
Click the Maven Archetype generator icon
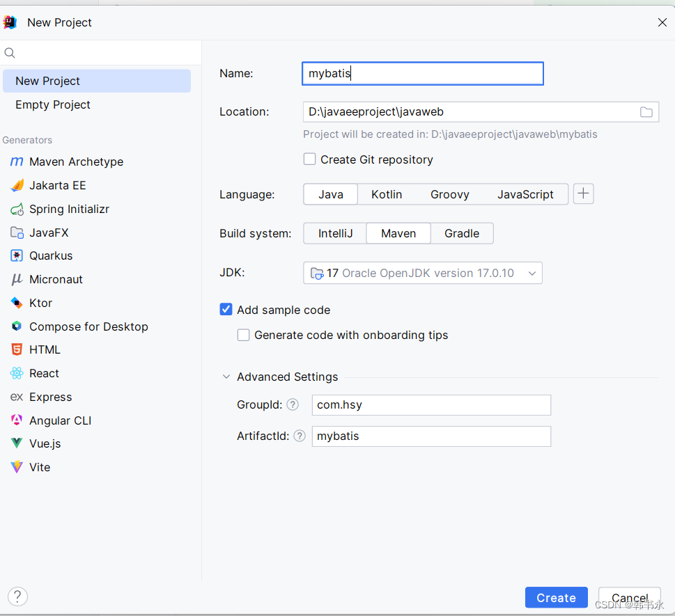point(17,161)
